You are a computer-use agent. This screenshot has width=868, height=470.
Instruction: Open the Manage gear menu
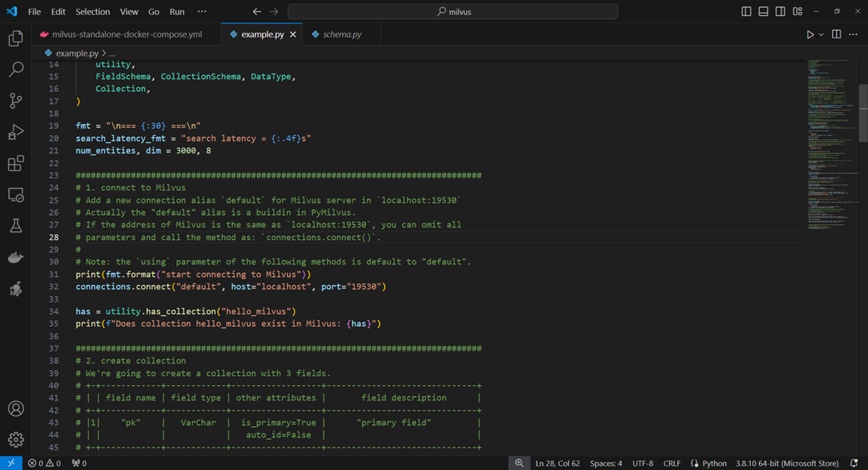point(16,439)
